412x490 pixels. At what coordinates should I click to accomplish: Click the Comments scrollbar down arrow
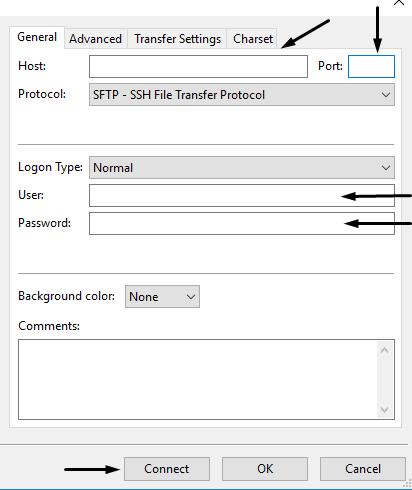(x=384, y=409)
